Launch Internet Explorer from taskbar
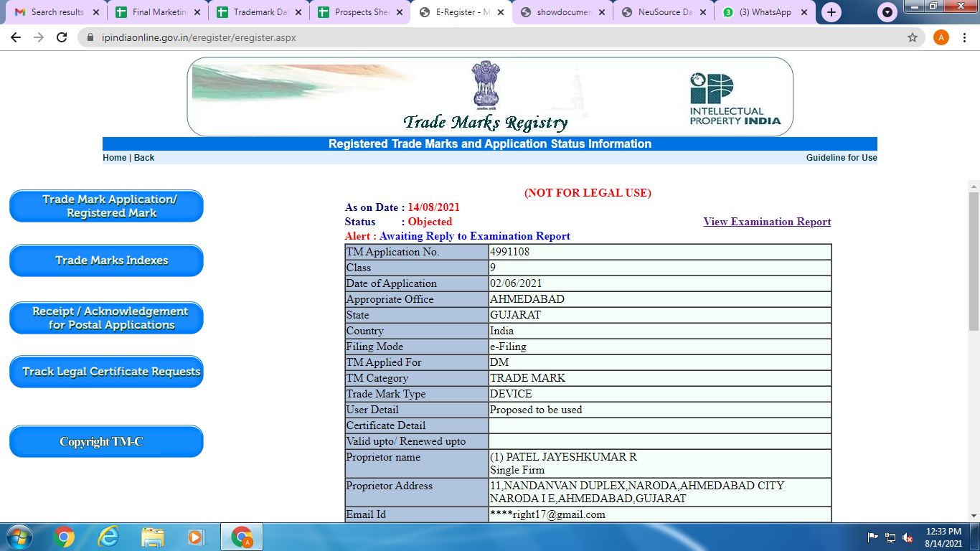Image resolution: width=980 pixels, height=551 pixels. [108, 537]
